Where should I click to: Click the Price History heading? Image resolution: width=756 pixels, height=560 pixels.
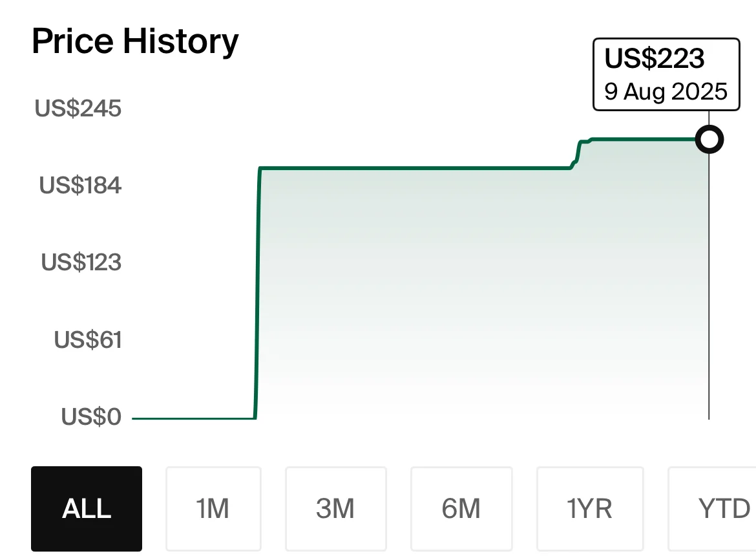tap(135, 42)
